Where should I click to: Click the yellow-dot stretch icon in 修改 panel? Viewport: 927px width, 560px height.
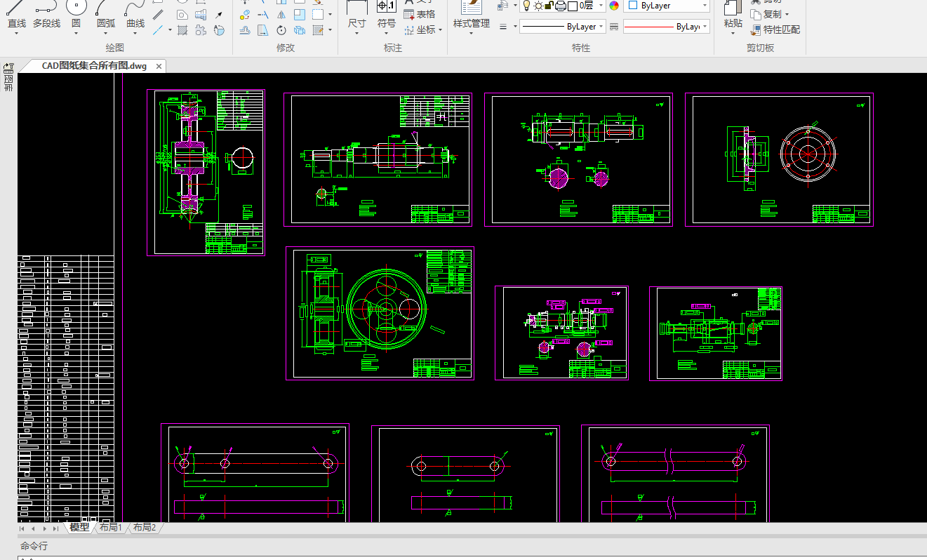245,15
